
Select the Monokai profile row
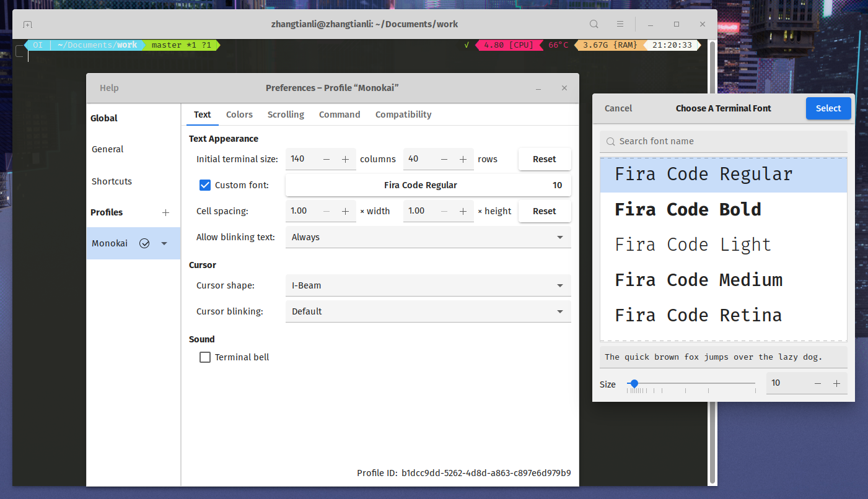pos(133,243)
